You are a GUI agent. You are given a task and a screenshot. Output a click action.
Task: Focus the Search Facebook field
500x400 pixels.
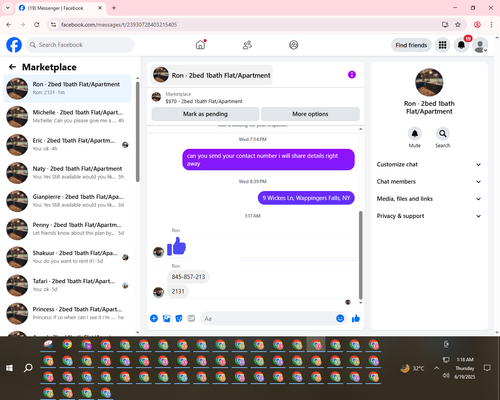click(80, 45)
